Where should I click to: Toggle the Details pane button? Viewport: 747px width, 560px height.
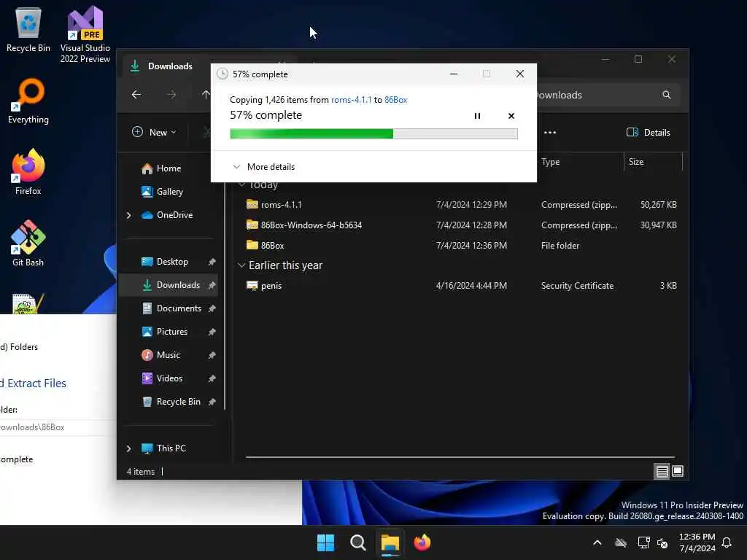click(x=648, y=133)
